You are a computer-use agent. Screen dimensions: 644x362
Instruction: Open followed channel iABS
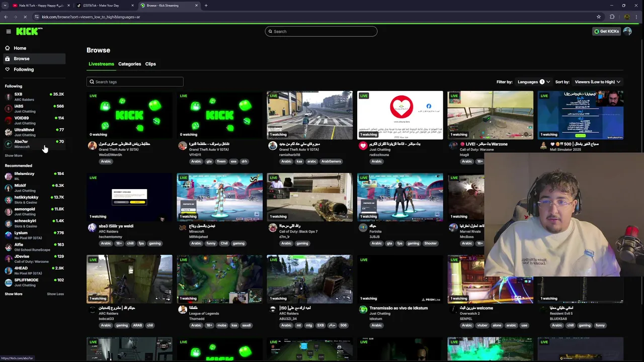[34, 109]
